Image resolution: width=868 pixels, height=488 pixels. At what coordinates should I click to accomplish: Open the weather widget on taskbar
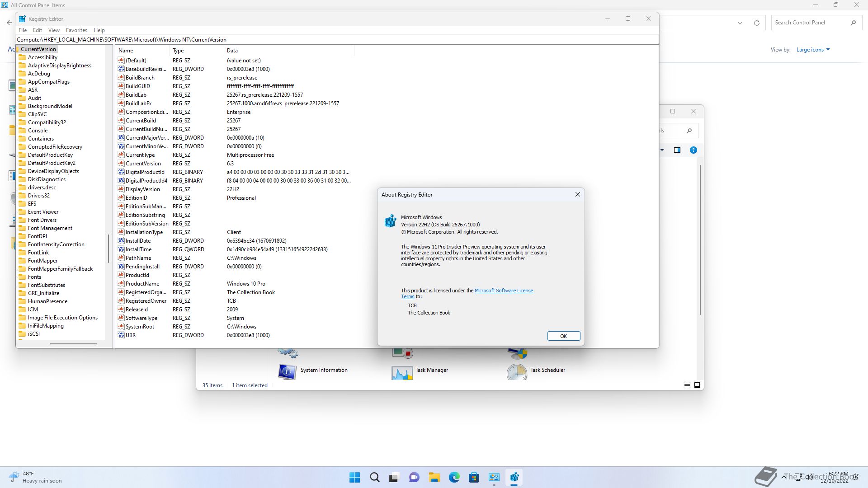click(35, 477)
